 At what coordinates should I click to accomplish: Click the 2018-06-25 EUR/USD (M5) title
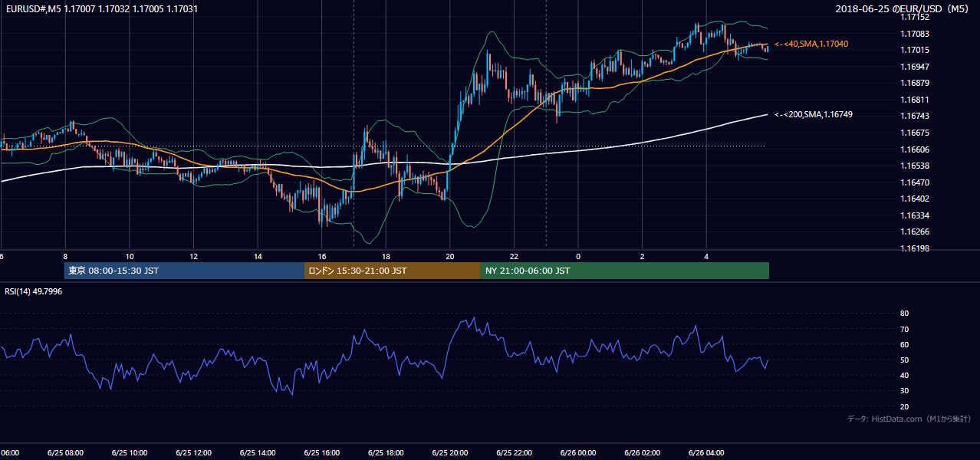coord(903,8)
